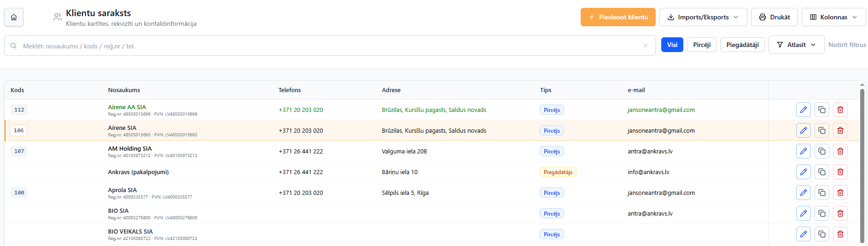The height and width of the screenshot is (246, 868).
Task: Select the Visi filter toggle
Action: pyautogui.click(x=672, y=45)
